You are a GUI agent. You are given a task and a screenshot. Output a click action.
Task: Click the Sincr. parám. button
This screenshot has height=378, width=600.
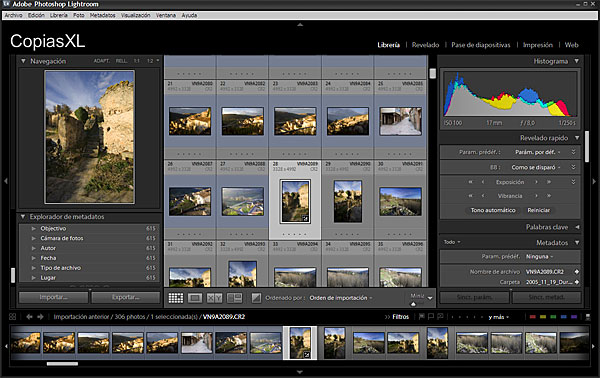pyautogui.click(x=474, y=297)
